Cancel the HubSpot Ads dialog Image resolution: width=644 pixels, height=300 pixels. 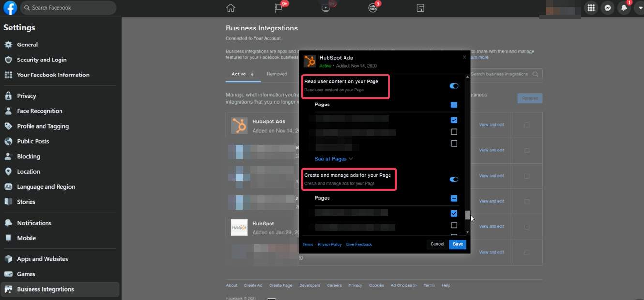pos(437,244)
